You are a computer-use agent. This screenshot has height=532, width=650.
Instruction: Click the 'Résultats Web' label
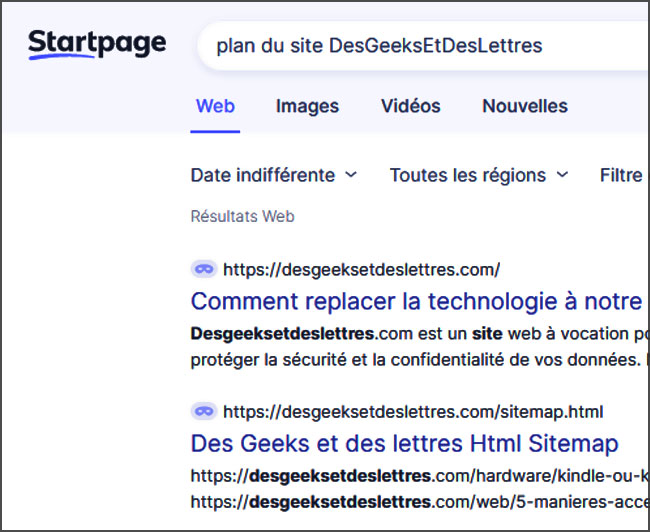click(x=243, y=216)
